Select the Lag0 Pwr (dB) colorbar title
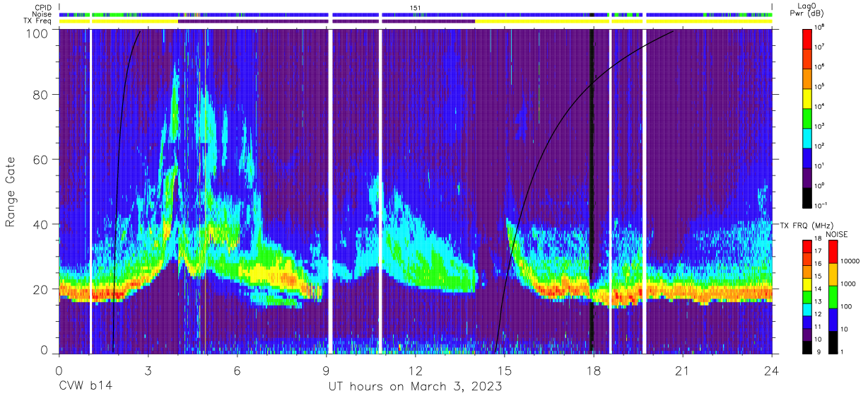This screenshot has width=868, height=401. [x=807, y=10]
